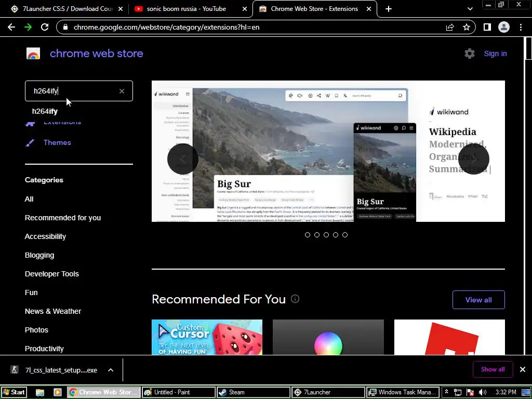The height and width of the screenshot is (399, 532).
Task: Click the Themes brush icon
Action: click(30, 143)
